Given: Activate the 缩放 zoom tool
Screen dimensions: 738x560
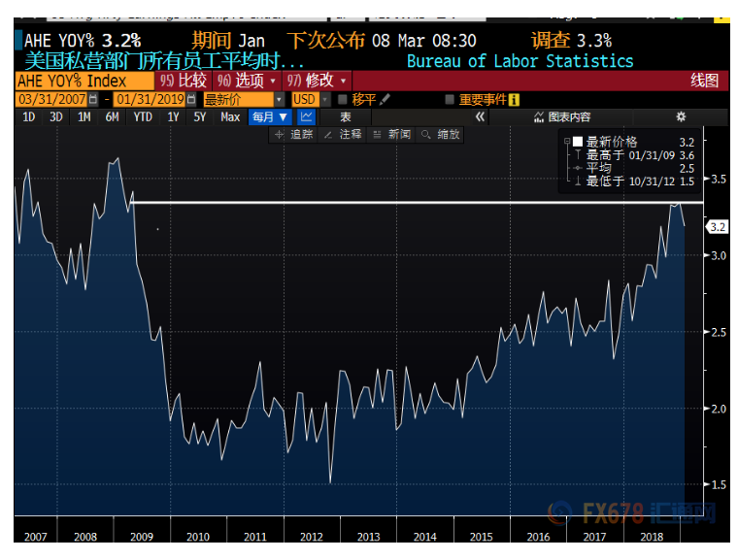Looking at the screenshot, I should (441, 135).
